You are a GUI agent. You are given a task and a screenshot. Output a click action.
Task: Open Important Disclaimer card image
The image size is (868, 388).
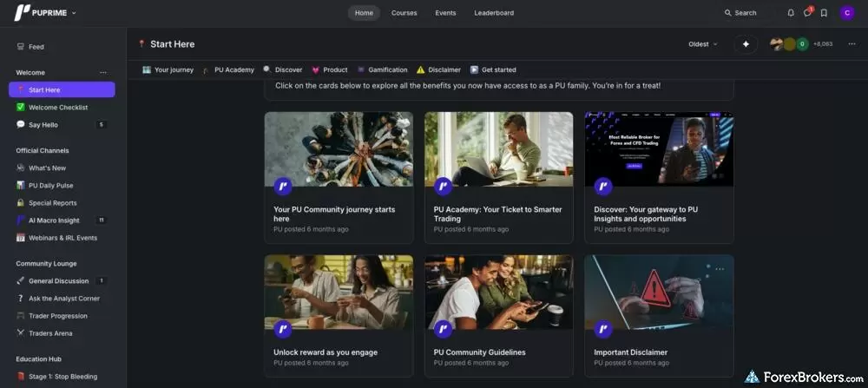[659, 292]
